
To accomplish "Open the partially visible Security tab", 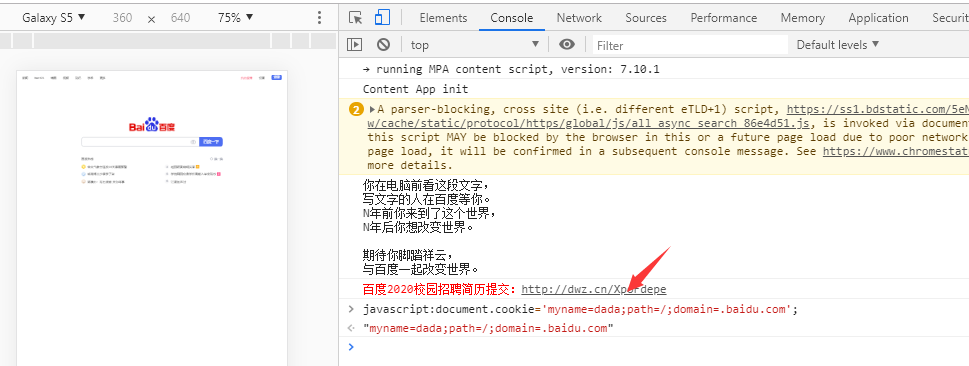I will [x=950, y=18].
